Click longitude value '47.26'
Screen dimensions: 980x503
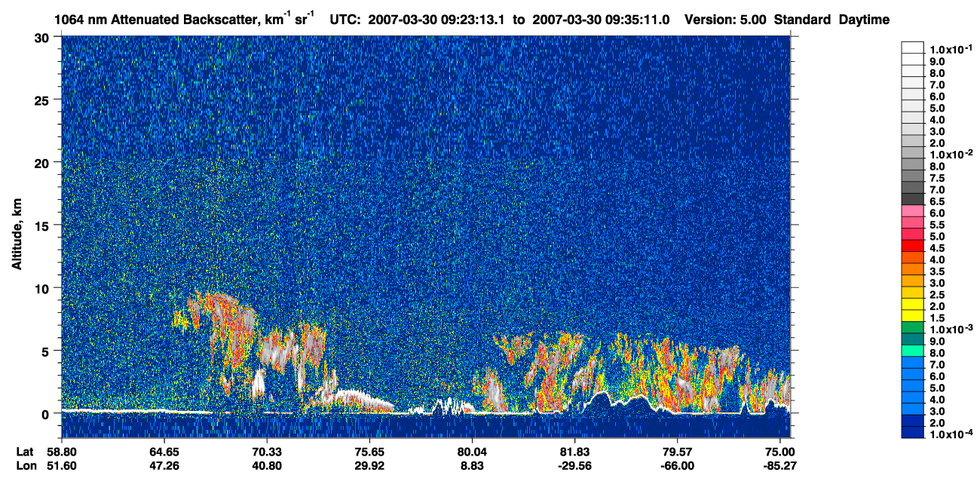(x=164, y=465)
